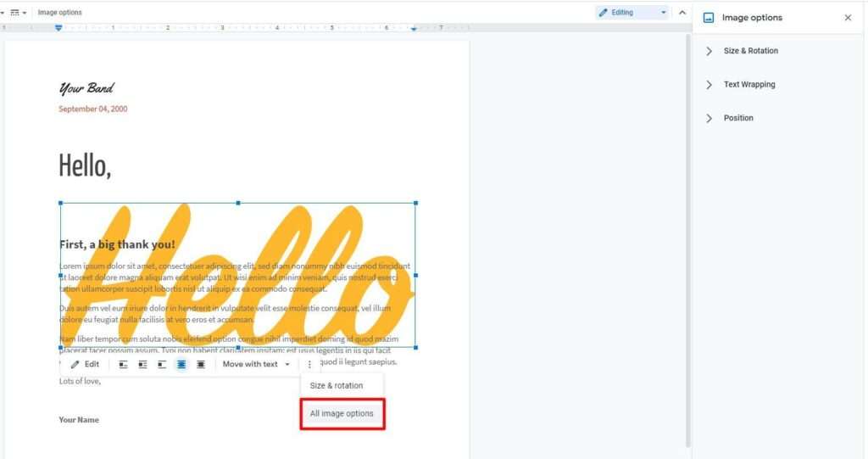Choose All image options menu entry
This screenshot has width=868, height=459.
coord(342,413)
